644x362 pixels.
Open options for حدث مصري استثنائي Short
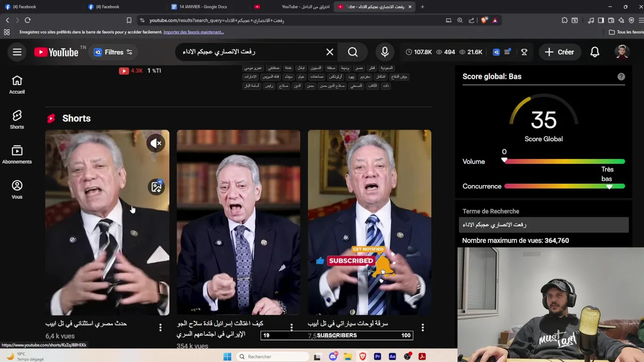pyautogui.click(x=160, y=327)
